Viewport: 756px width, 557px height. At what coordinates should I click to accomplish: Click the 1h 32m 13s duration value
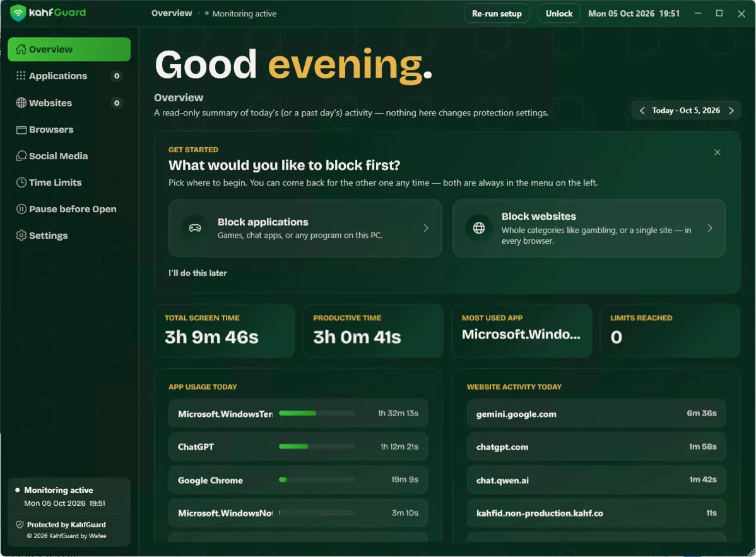pos(398,413)
